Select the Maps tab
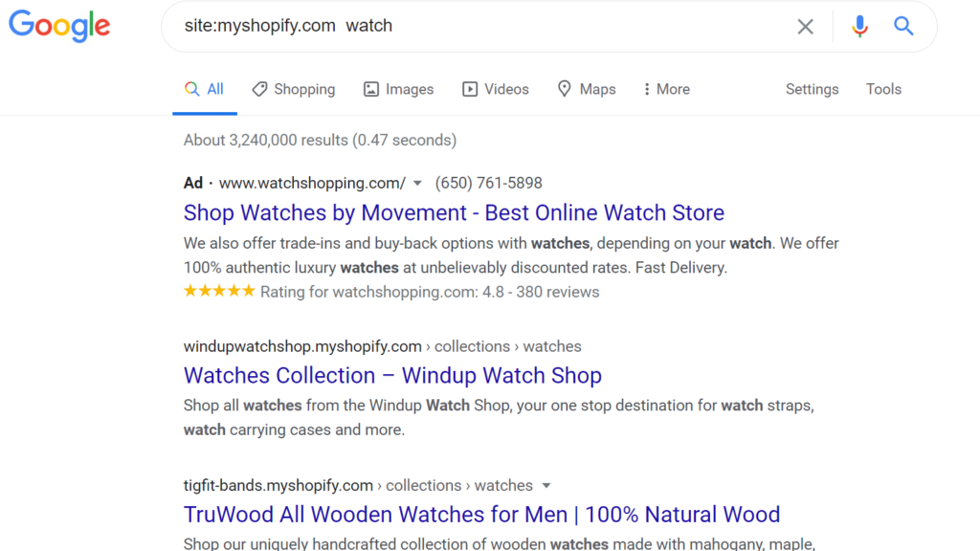 [x=587, y=89]
